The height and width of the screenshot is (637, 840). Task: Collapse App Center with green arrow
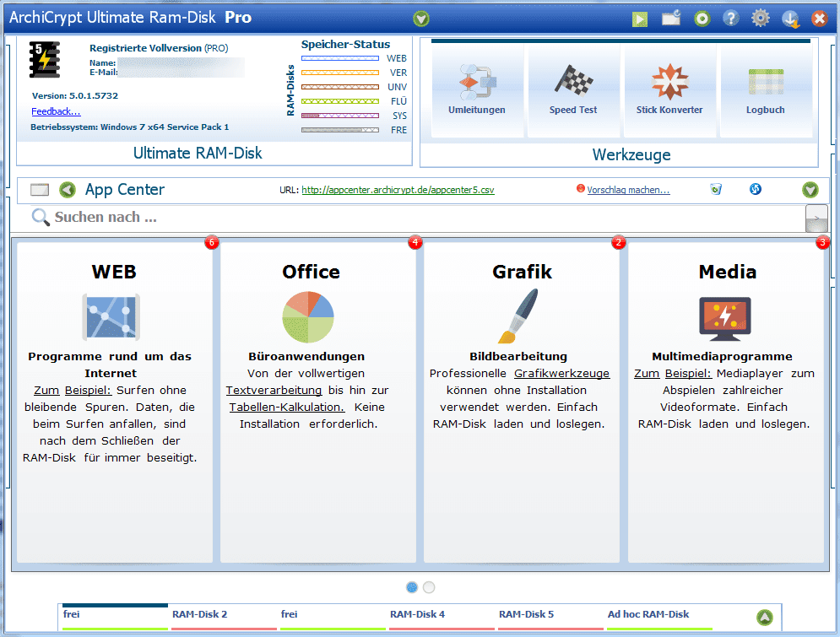810,190
